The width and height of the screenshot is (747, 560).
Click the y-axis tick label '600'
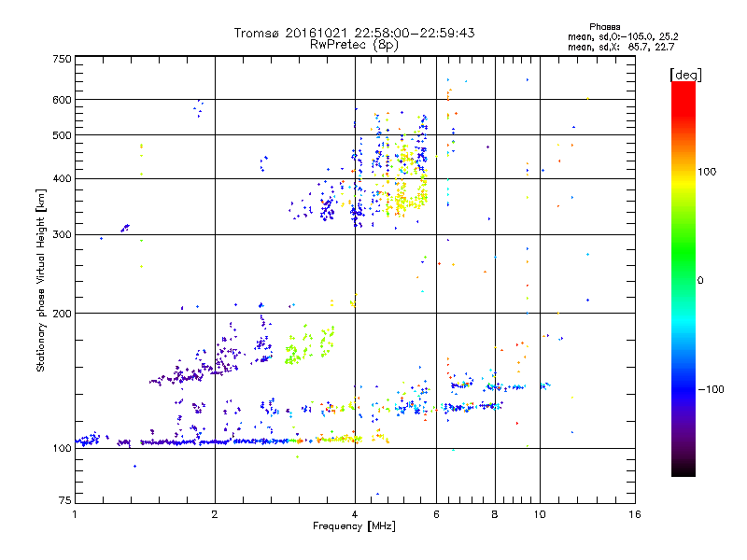tap(63, 100)
